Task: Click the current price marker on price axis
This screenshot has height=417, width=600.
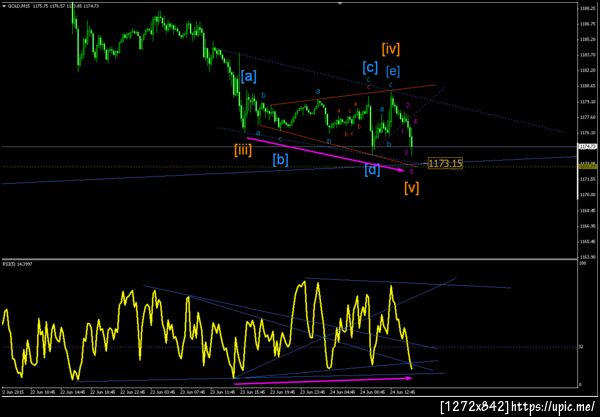Action: (x=587, y=147)
